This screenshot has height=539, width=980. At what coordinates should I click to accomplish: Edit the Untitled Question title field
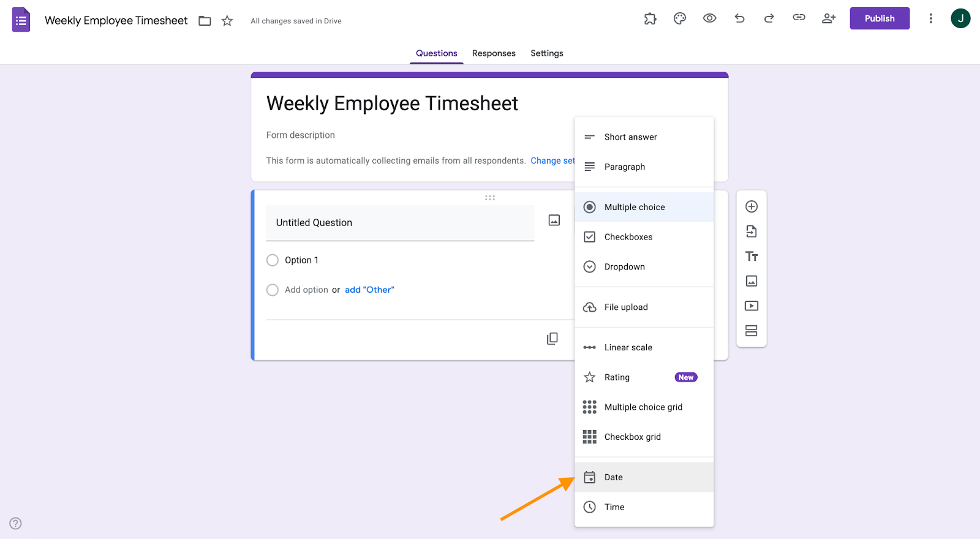coord(400,223)
